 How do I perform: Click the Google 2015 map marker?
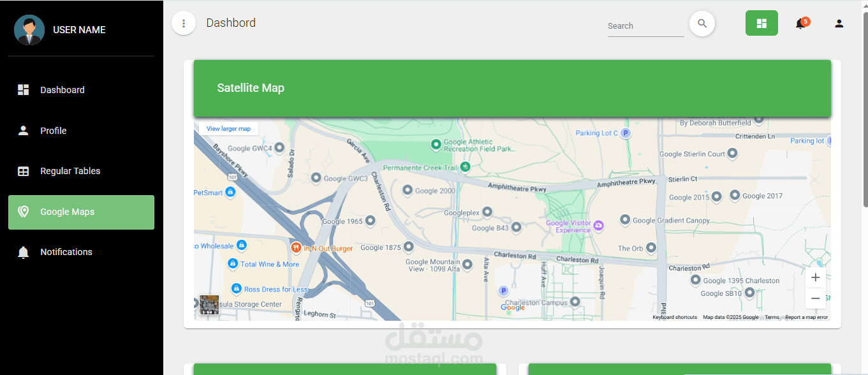tap(717, 196)
